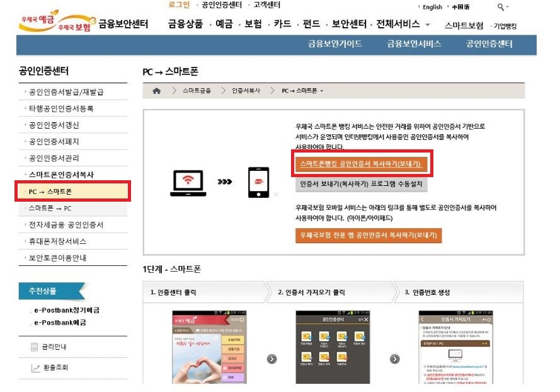This screenshot has height=392, width=560.
Task: Click step 2 공인인증센터 screenshot thumbnail
Action: coord(333,347)
